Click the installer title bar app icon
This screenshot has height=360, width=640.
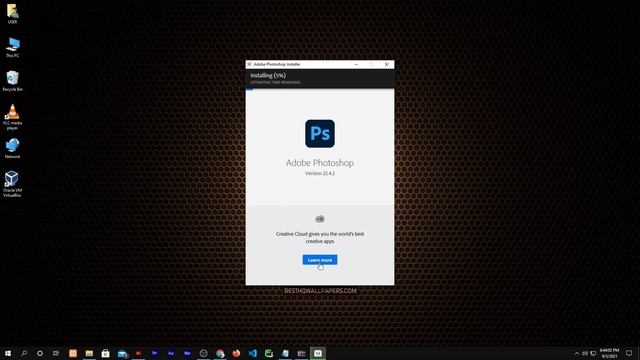(x=249, y=64)
